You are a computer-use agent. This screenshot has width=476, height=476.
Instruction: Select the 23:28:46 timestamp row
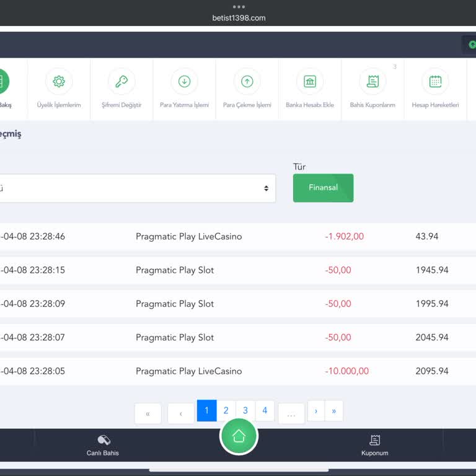[x=238, y=237]
